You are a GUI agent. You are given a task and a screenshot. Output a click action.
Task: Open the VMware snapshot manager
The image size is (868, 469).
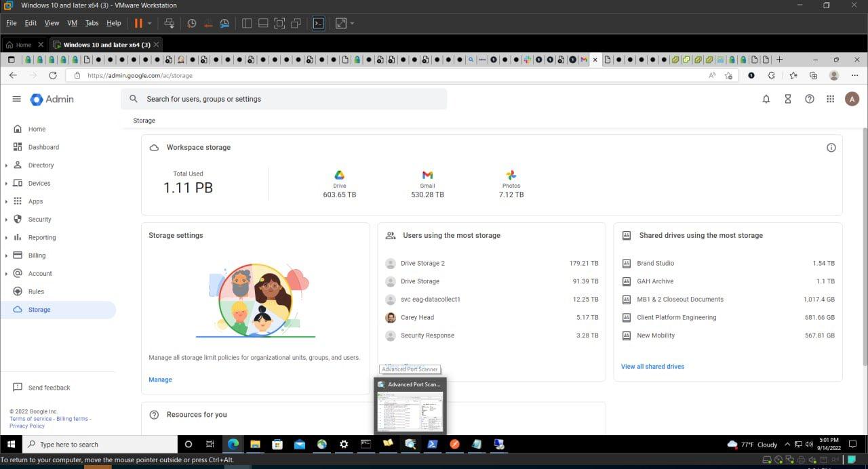point(224,23)
